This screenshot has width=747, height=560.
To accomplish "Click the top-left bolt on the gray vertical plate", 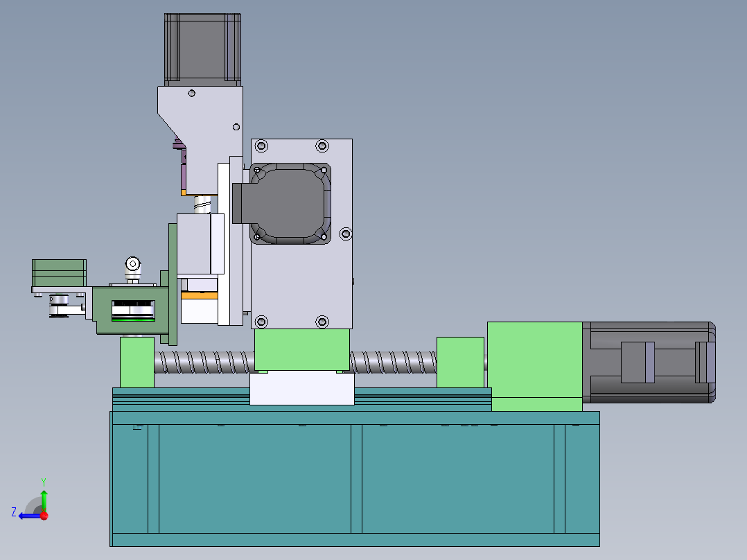I will coord(261,146).
